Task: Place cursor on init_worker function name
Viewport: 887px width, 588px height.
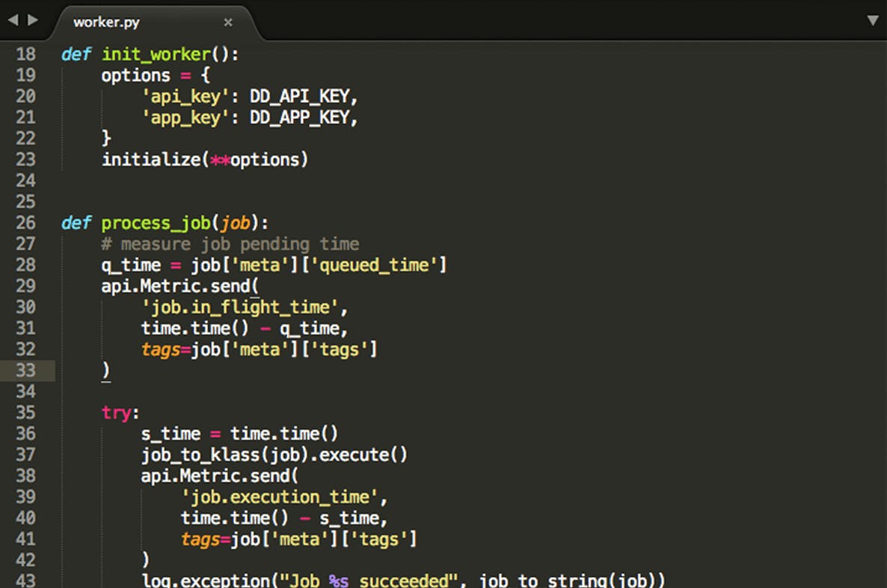Action: pyautogui.click(x=146, y=55)
